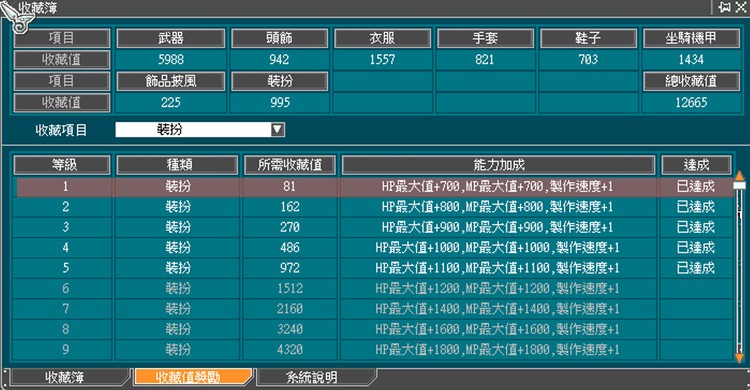Select the row requiring 4320 collection value

click(373, 350)
